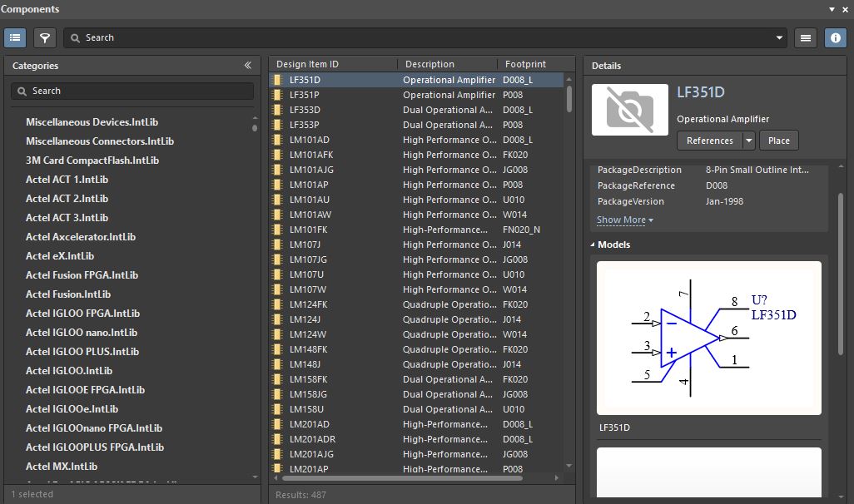
Task: Open the References dropdown arrow
Action: [x=749, y=141]
